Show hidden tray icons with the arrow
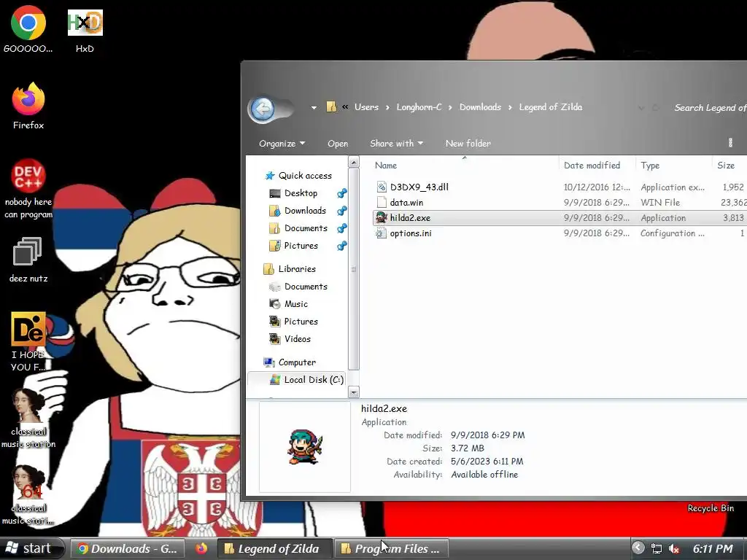This screenshot has height=560, width=747. tap(638, 548)
